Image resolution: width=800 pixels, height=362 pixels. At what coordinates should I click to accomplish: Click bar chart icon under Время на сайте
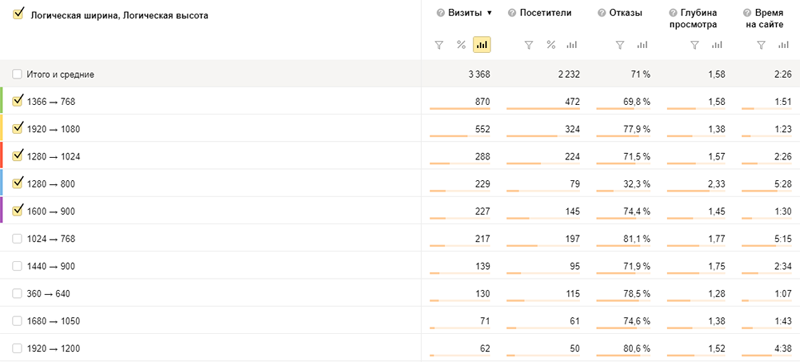coord(783,45)
